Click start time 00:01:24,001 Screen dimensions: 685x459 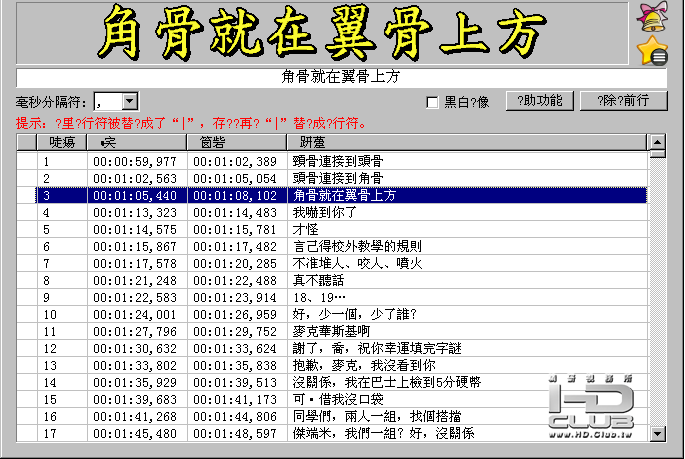point(135,315)
